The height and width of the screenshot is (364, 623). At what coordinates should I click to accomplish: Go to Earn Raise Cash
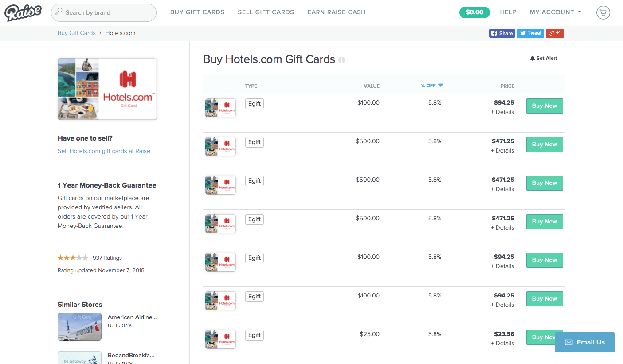tap(337, 12)
